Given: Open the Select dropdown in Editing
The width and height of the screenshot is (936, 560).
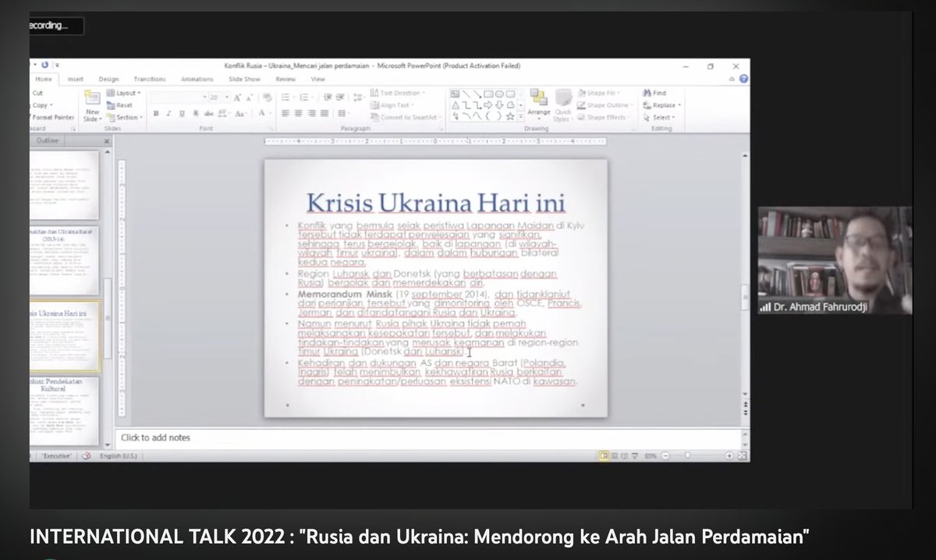Looking at the screenshot, I should coord(658,118).
